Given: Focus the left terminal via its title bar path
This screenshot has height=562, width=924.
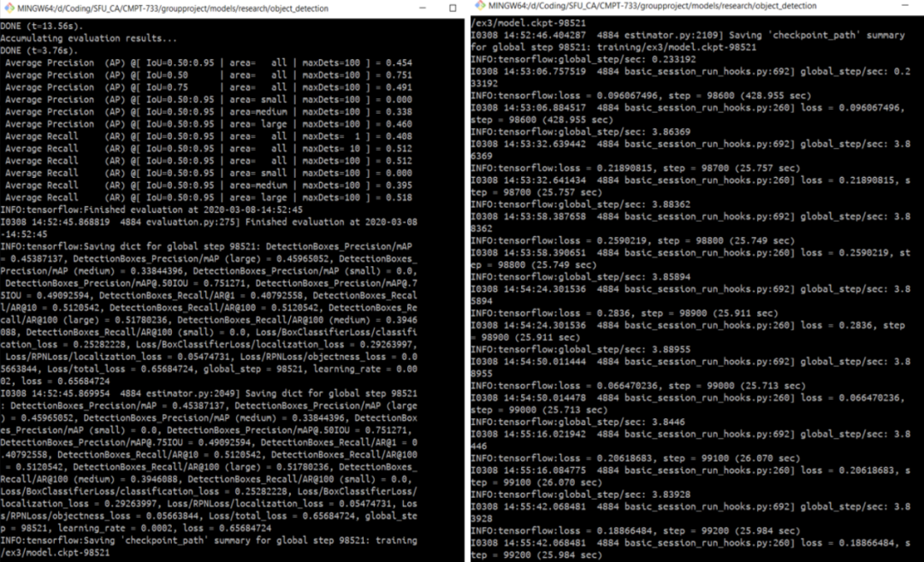Looking at the screenshot, I should point(173,9).
